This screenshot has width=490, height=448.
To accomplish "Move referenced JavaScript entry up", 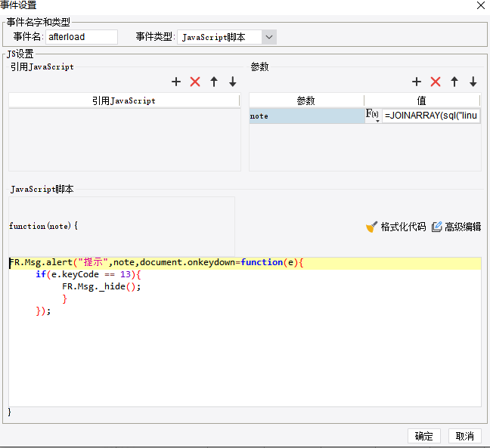I will (x=214, y=82).
